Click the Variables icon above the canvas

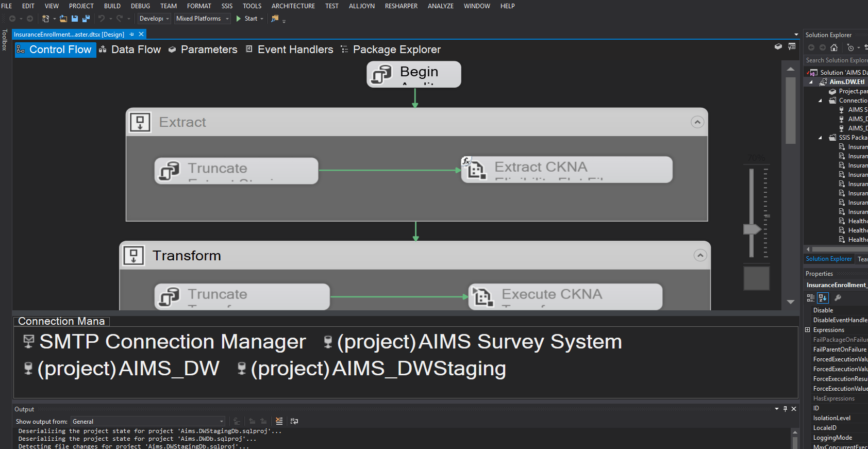(x=778, y=46)
